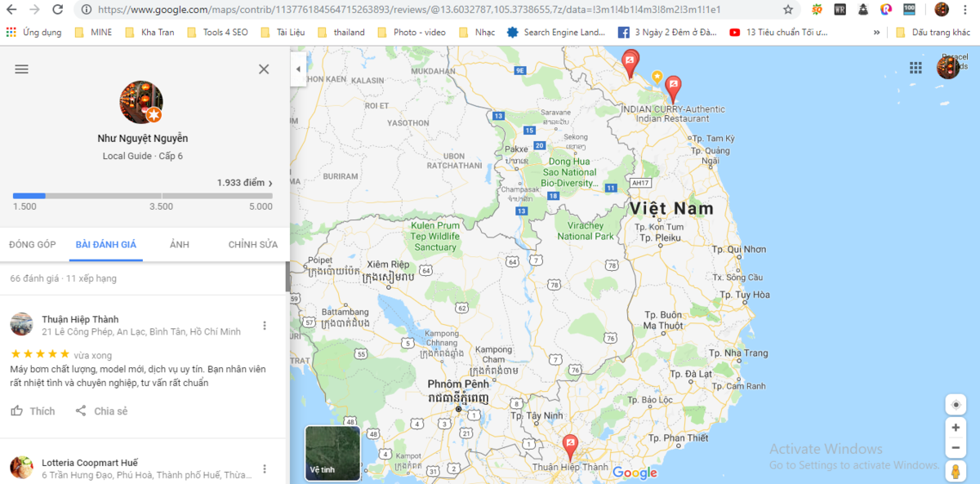Click the Pegman Street View icon

[x=955, y=471]
